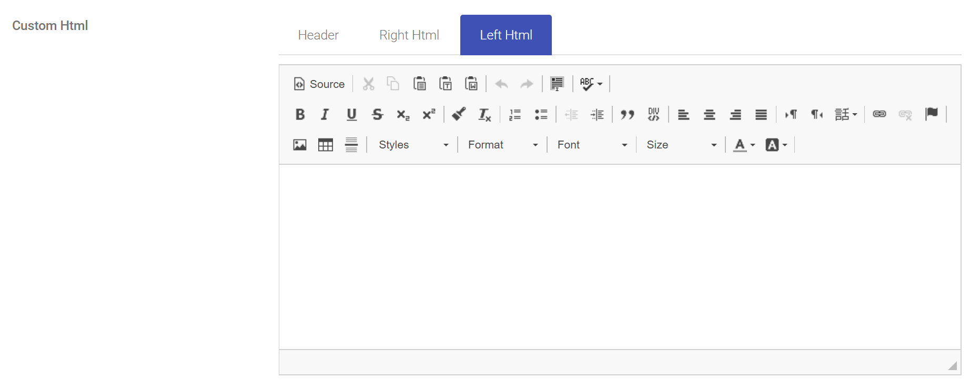Click the Copy icon

click(x=393, y=84)
